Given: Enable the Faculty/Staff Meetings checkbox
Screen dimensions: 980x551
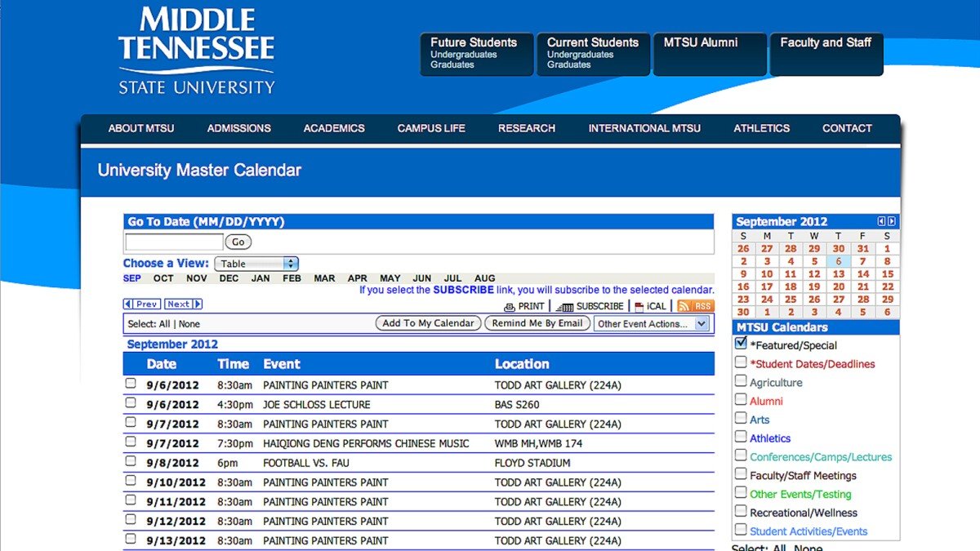Looking at the screenshot, I should [741, 474].
